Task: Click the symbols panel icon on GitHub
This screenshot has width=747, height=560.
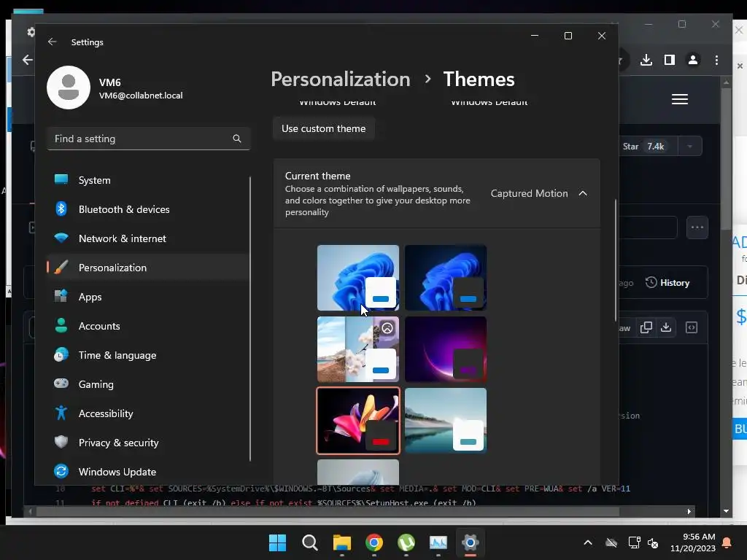Action: (692, 327)
